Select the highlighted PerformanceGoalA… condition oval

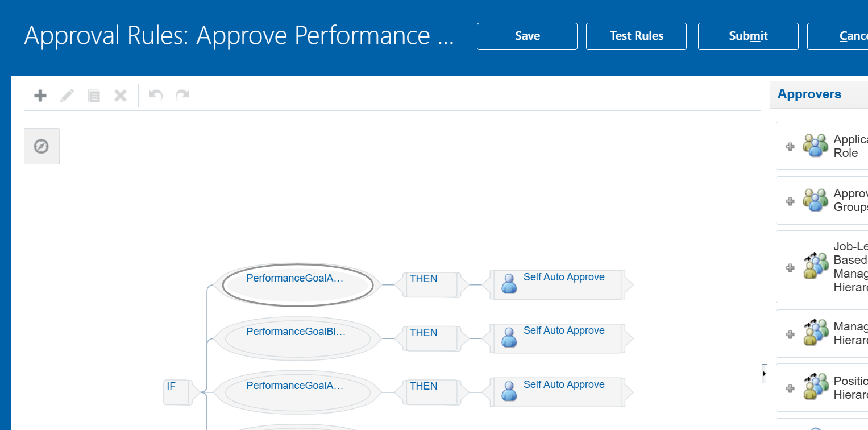[297, 285]
